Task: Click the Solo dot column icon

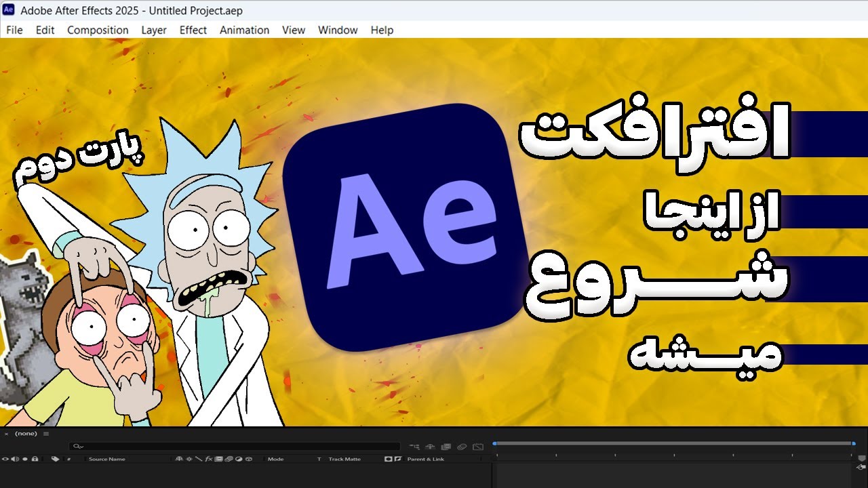Action: point(25,459)
